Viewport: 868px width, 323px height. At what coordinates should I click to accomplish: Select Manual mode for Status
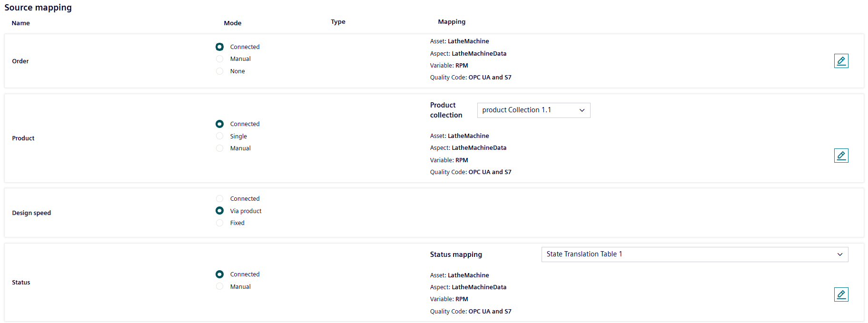(219, 286)
